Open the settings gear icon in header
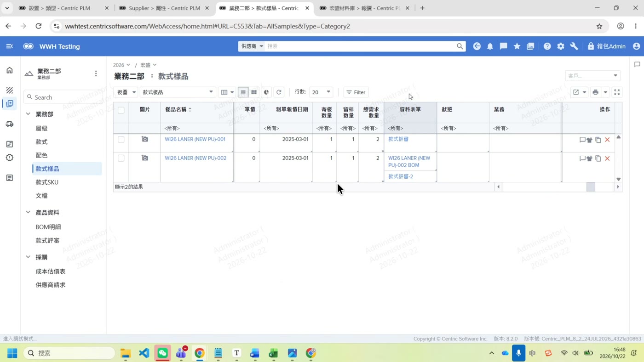This screenshot has width=644, height=362. [x=560, y=46]
